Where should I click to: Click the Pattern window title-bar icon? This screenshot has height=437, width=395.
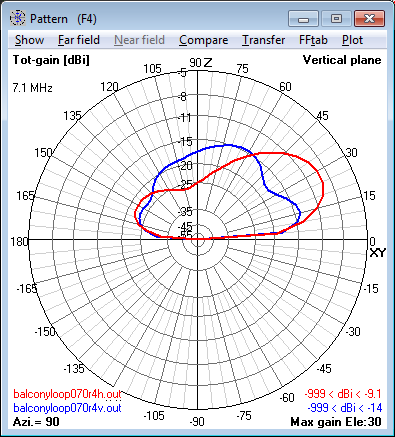(17, 18)
